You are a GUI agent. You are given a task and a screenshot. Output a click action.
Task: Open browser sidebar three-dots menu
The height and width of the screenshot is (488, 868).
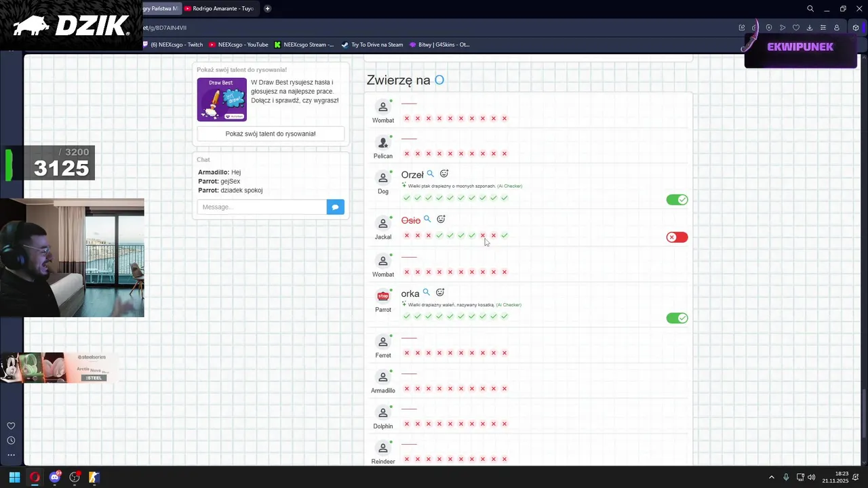[x=11, y=455]
